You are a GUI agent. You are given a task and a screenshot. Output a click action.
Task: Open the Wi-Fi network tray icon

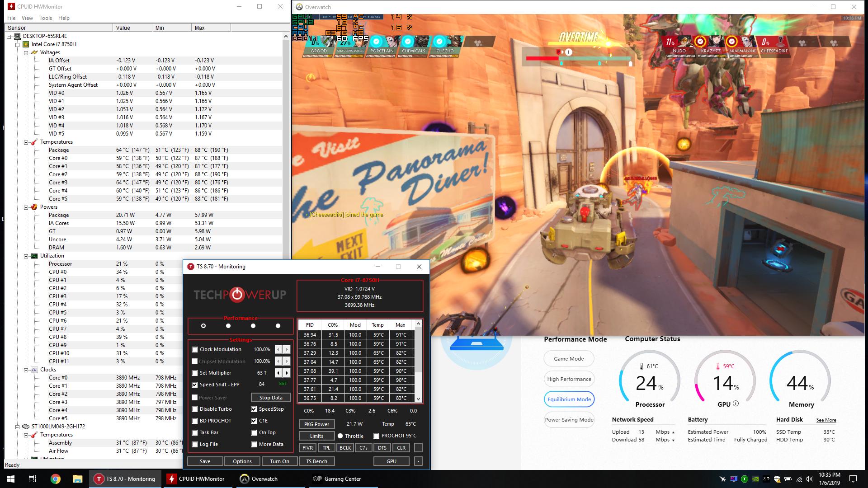pyautogui.click(x=799, y=479)
